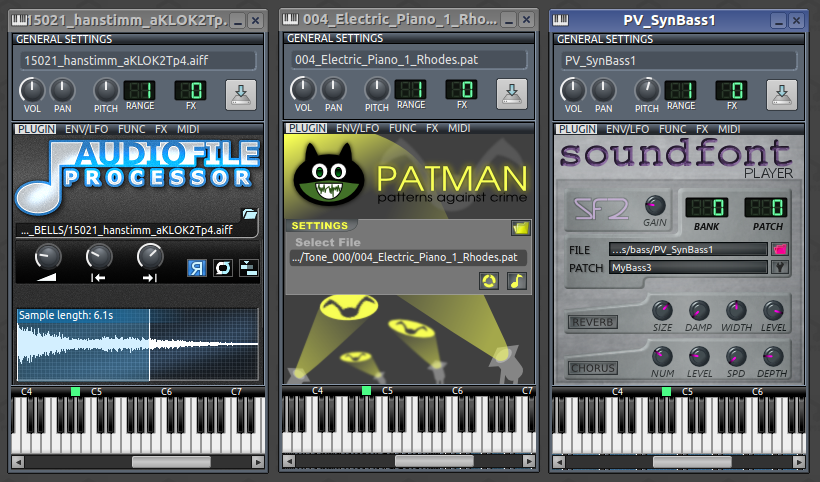Click the GAIN knob in Soundfont Player
Viewport: 820px width, 482px height.
coord(654,204)
